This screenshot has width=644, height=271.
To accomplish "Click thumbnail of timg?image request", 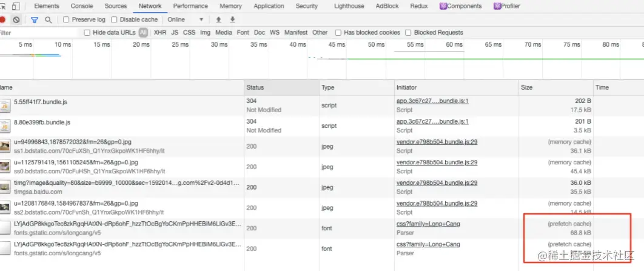I will pyautogui.click(x=5, y=187).
